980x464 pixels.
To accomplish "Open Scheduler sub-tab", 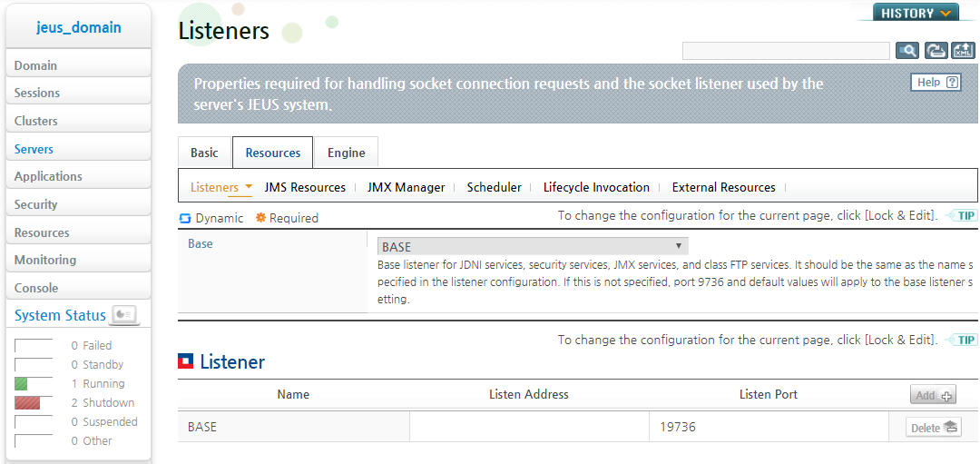I will tap(494, 187).
